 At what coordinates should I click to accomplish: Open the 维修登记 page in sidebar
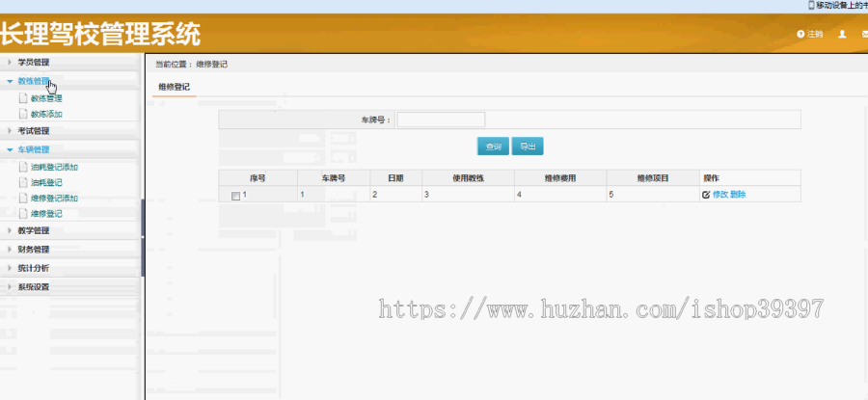(46, 214)
